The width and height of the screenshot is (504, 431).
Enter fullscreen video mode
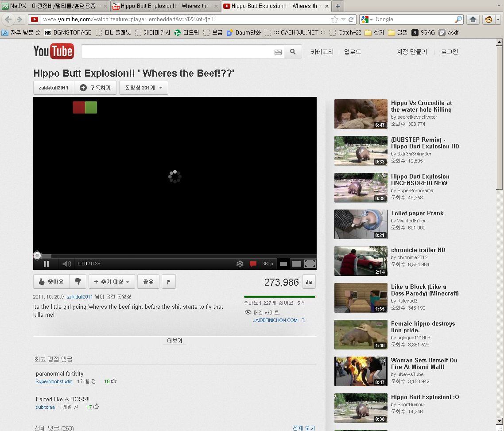point(310,264)
